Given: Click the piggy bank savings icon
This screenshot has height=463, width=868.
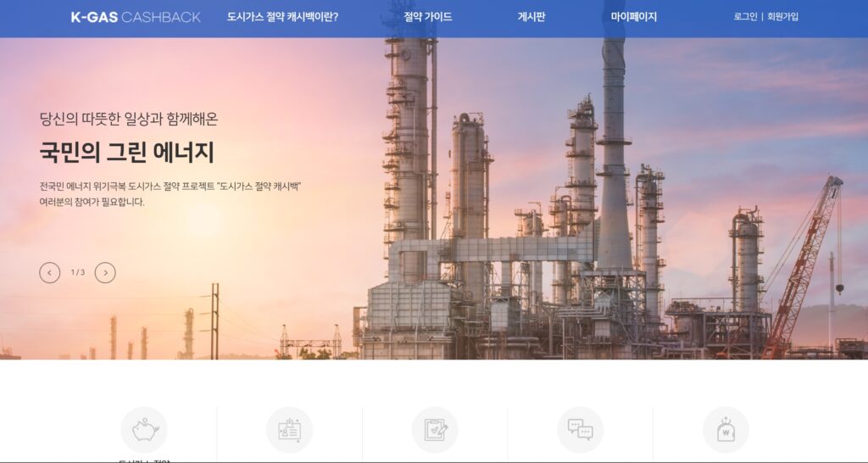Looking at the screenshot, I should coord(144,430).
